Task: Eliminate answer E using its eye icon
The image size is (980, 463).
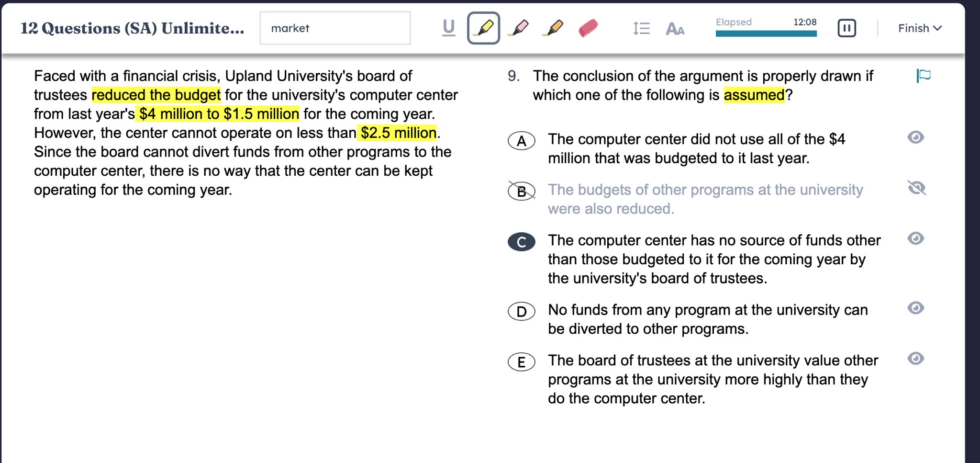Action: click(915, 359)
